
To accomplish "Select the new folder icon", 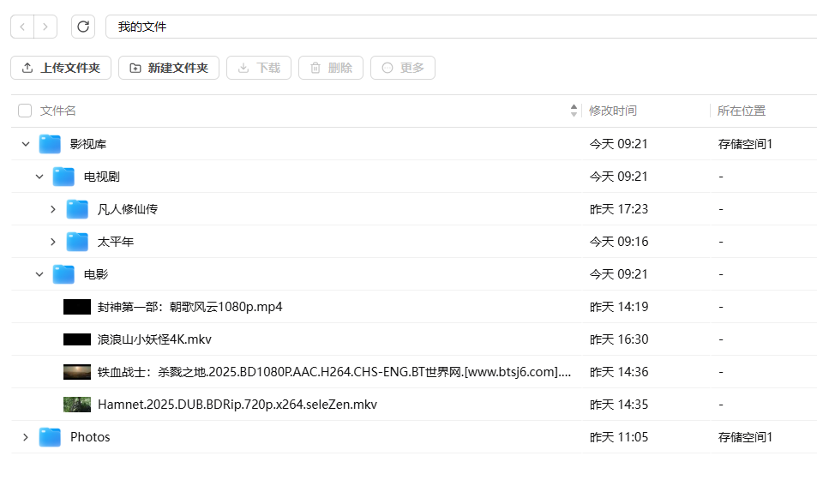I will click(x=137, y=68).
